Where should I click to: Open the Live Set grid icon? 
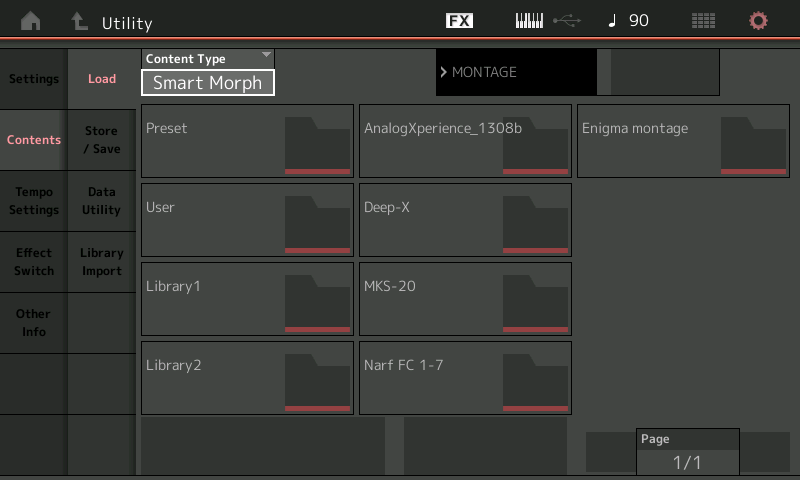pyautogui.click(x=703, y=21)
